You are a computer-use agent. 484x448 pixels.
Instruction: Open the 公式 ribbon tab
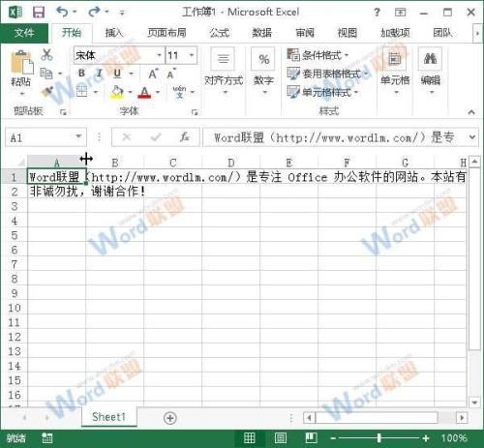tap(220, 33)
